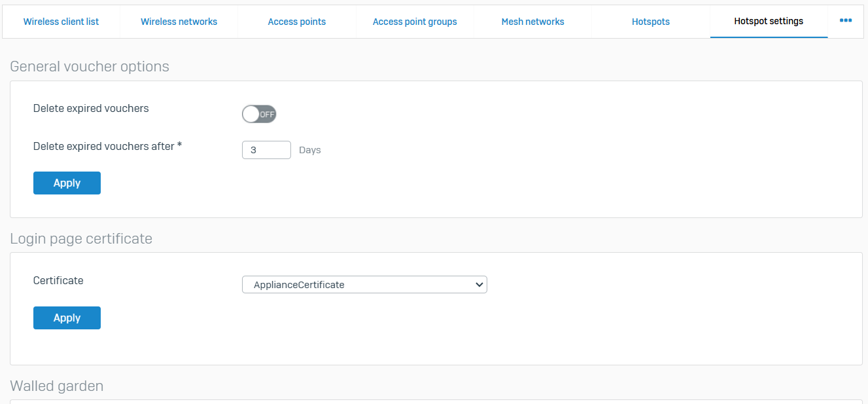Focus the Days input field containing 3
The image size is (868, 404).
click(x=266, y=150)
